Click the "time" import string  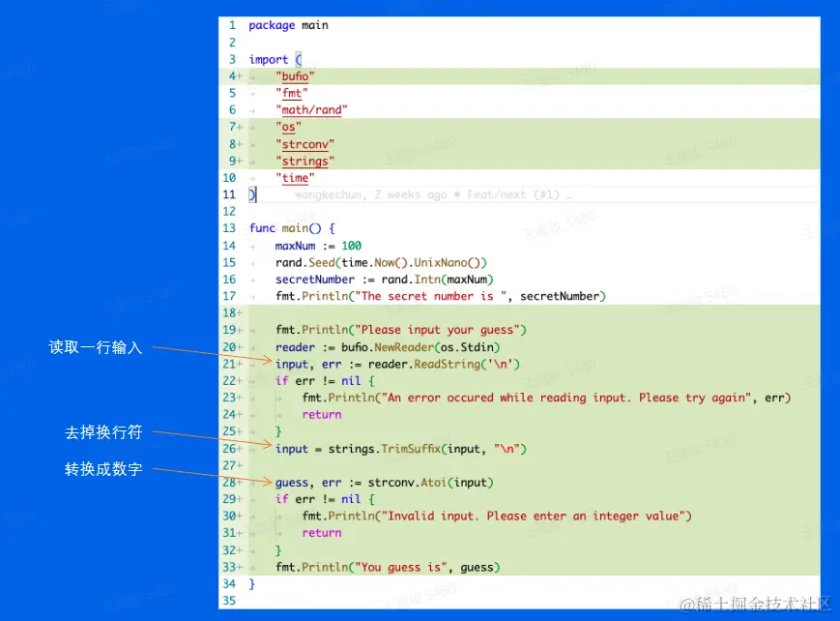(x=295, y=178)
